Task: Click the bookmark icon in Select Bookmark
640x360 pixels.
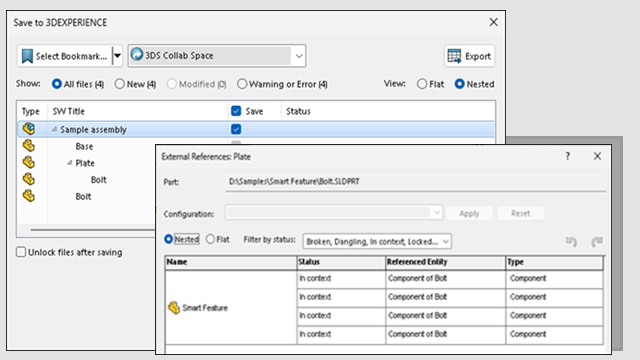Action: click(27, 56)
